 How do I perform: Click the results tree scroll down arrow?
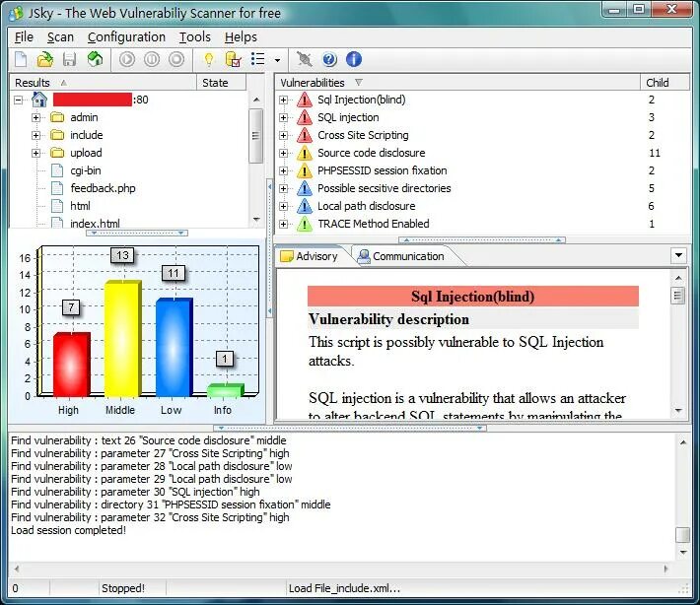click(256, 219)
